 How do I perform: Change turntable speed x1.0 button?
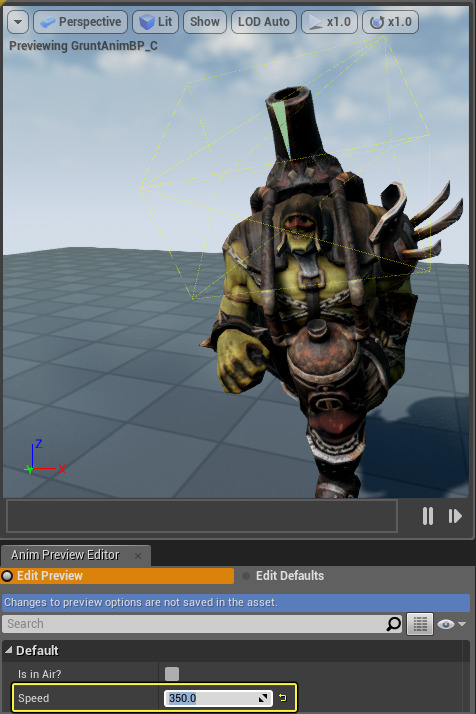[390, 22]
